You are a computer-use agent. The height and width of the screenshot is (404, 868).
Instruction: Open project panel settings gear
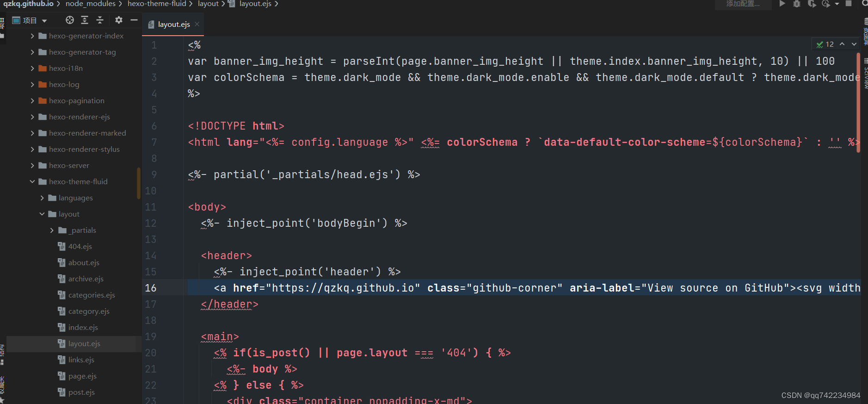(x=119, y=20)
